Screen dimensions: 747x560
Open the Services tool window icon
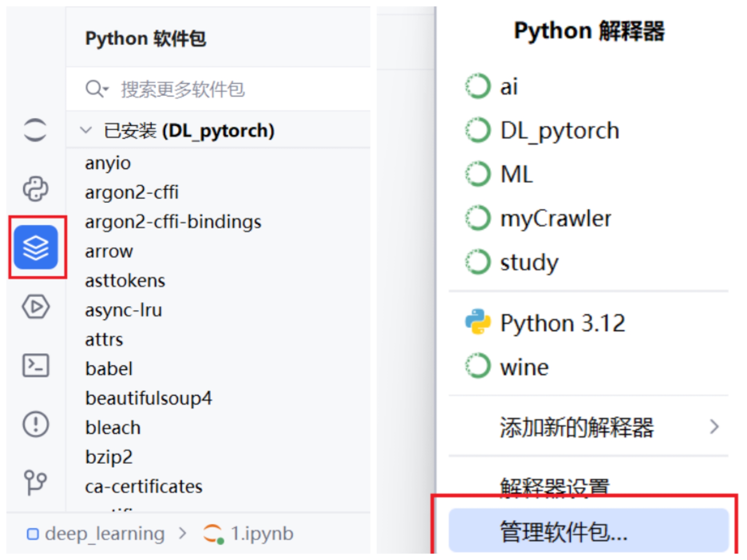coord(36,306)
